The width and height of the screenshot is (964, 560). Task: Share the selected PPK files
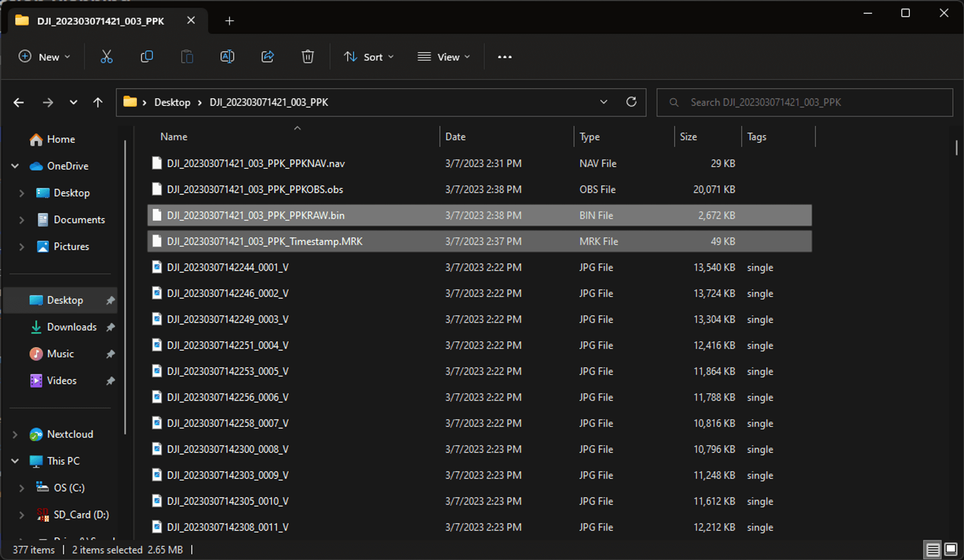[x=268, y=56]
